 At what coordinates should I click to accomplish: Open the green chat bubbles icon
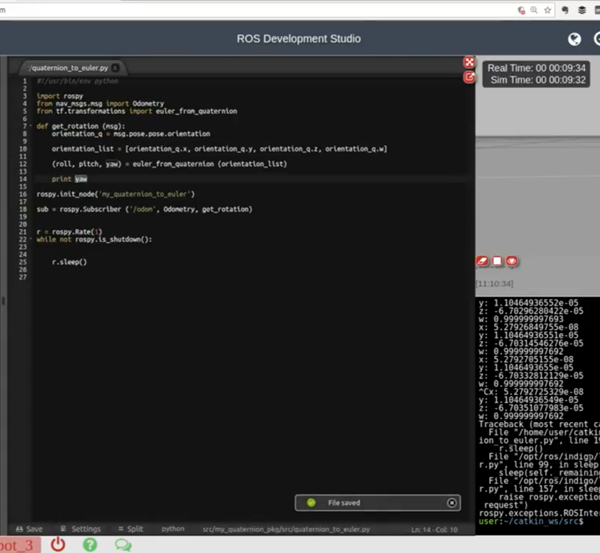(x=123, y=545)
